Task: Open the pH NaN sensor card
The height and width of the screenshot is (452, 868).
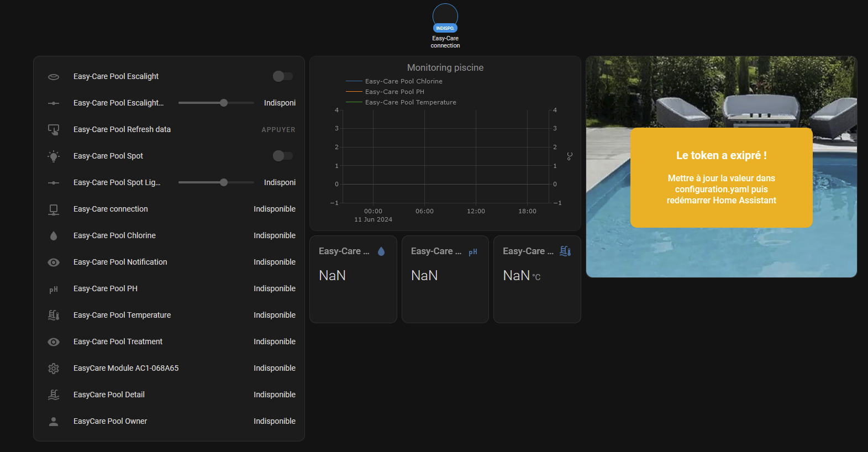Action: pos(445,279)
